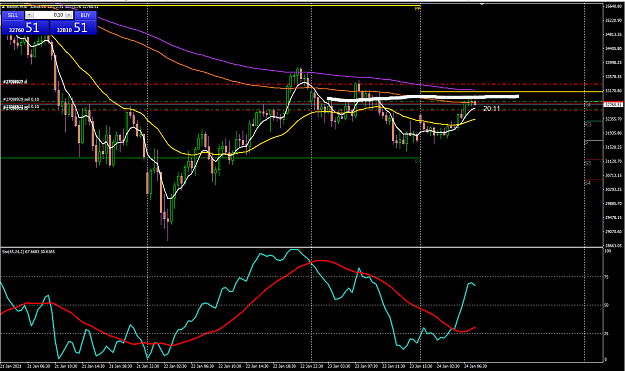Viewport: 625px width, 371px height.
Task: Click the '22 Jan 02:30' label on the time axis
Action: (175, 366)
